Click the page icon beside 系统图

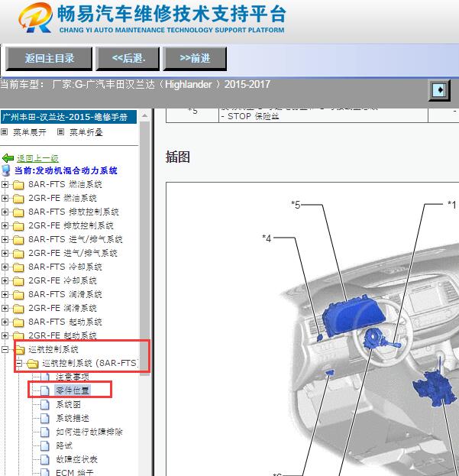click(x=45, y=405)
